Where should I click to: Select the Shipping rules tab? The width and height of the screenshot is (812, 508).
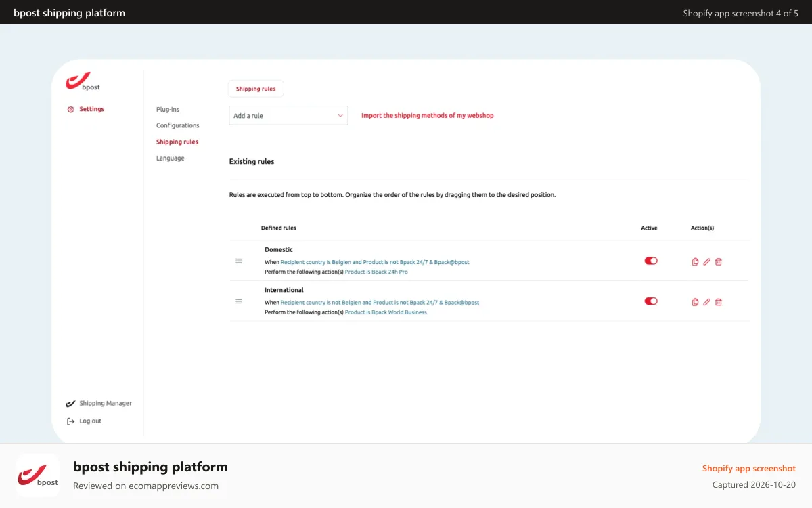click(256, 89)
